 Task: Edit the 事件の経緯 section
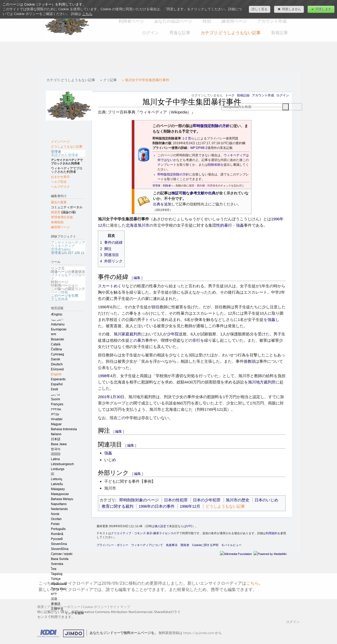[x=137, y=278]
